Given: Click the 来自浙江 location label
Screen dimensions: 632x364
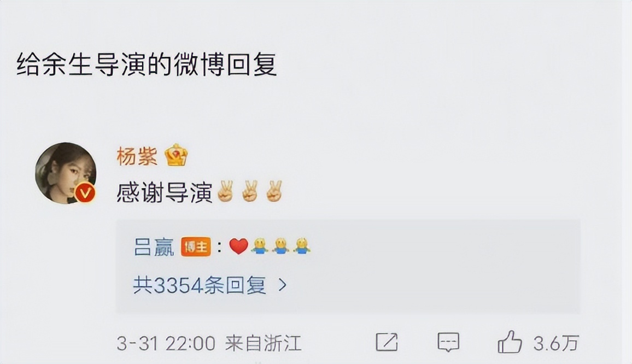Looking at the screenshot, I should click(263, 343).
